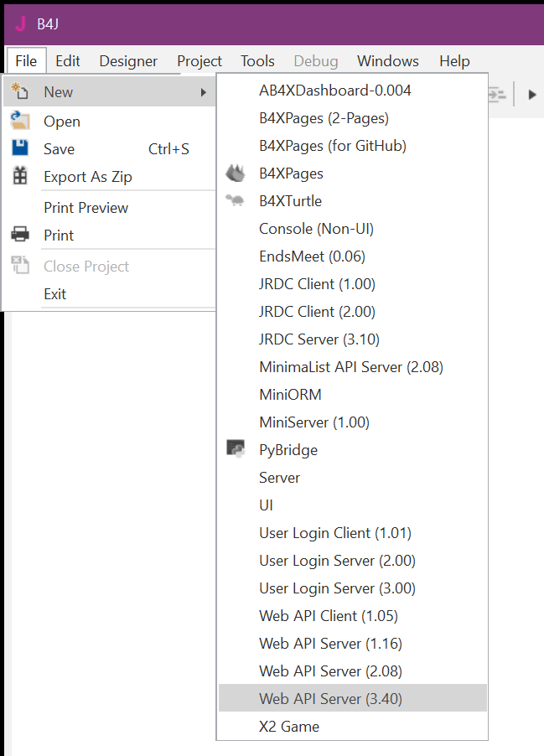Click the B4J logo in title bar
This screenshot has height=756, width=544.
[x=21, y=23]
